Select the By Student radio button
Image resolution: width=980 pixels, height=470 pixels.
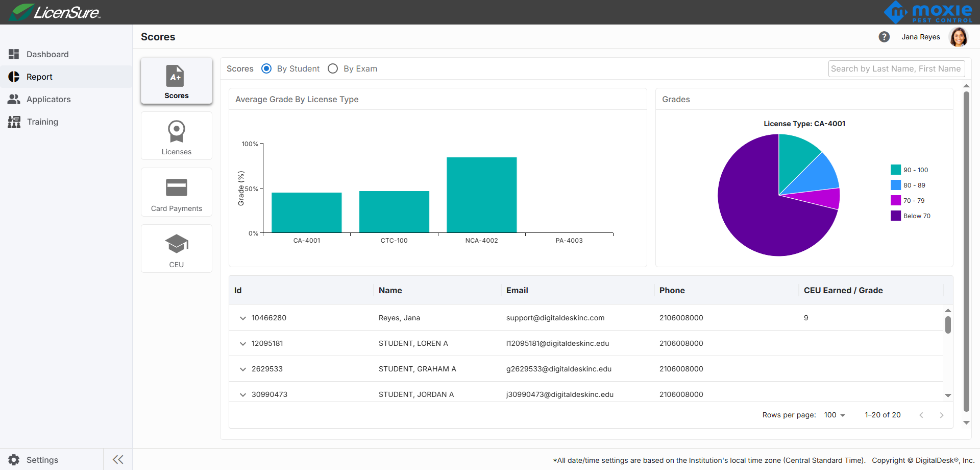click(266, 68)
